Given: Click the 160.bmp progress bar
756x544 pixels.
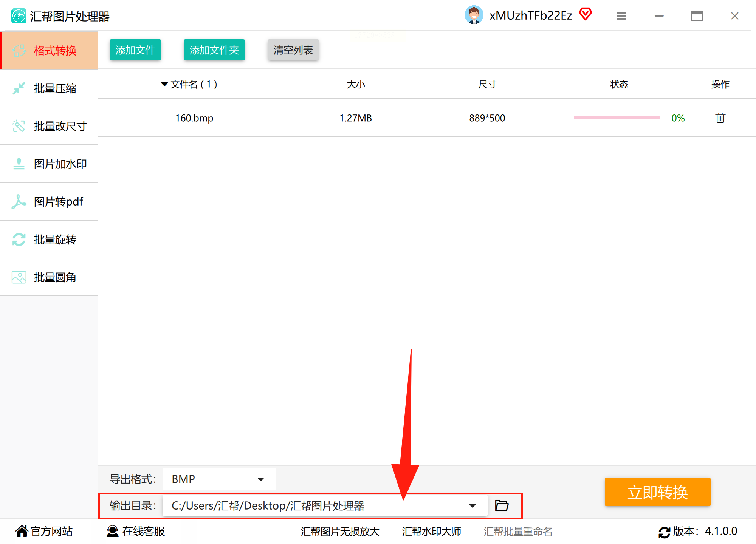Looking at the screenshot, I should [617, 118].
